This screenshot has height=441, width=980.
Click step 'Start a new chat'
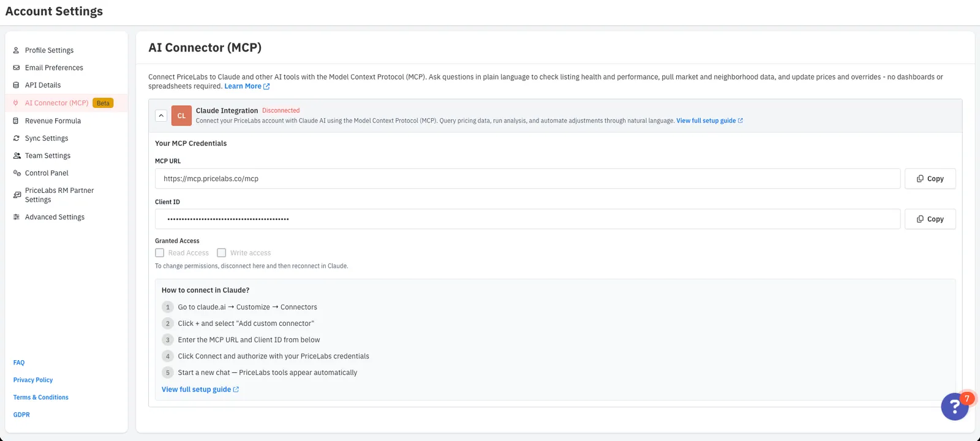pyautogui.click(x=267, y=372)
